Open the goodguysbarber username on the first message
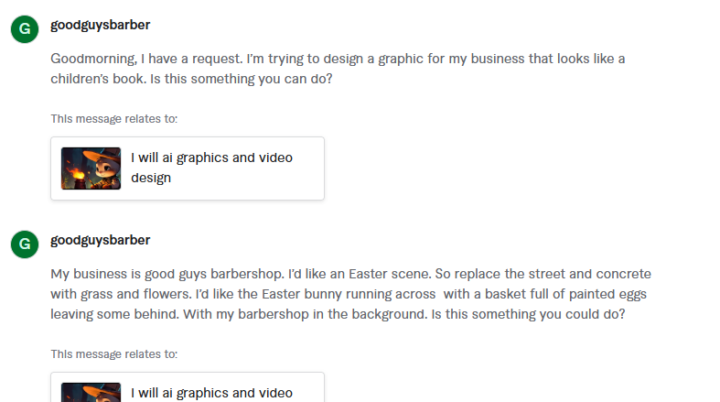This screenshot has width=720, height=402. tap(100, 25)
